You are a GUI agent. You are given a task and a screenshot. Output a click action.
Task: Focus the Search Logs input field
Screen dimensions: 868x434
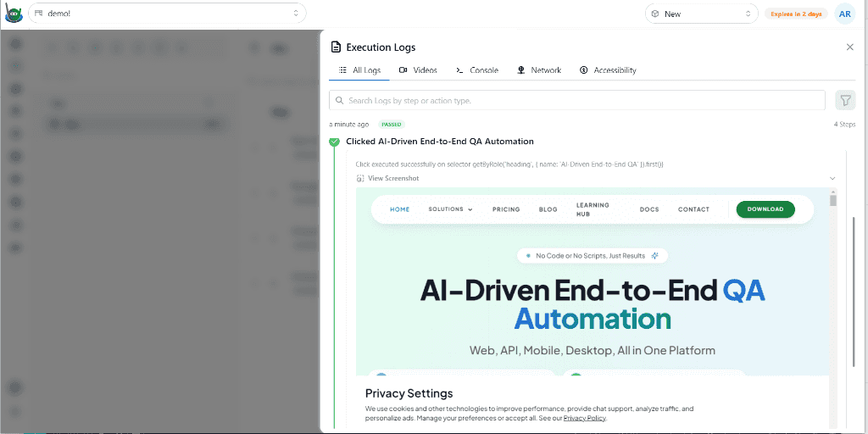point(576,101)
